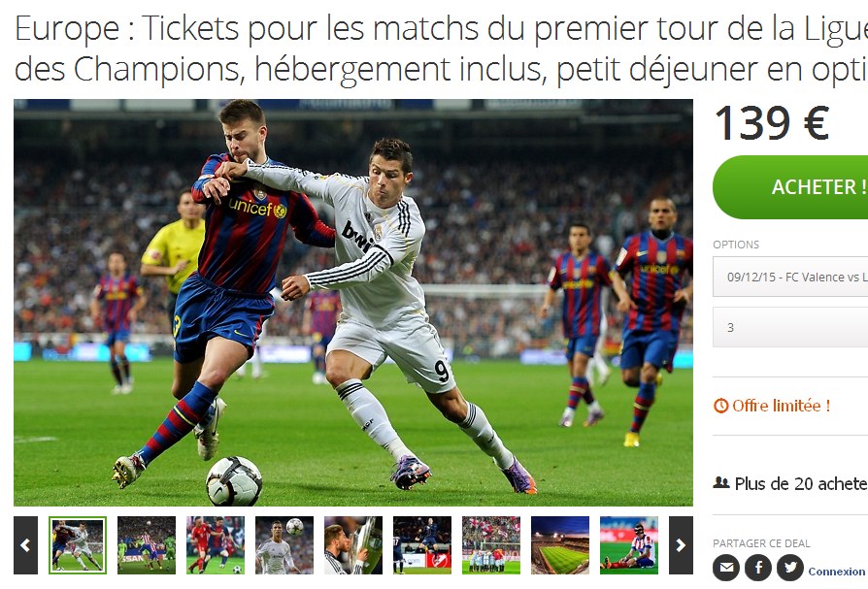Select the stadium aerial view thumbnail
Image resolution: width=868 pixels, height=589 pixels.
point(560,545)
